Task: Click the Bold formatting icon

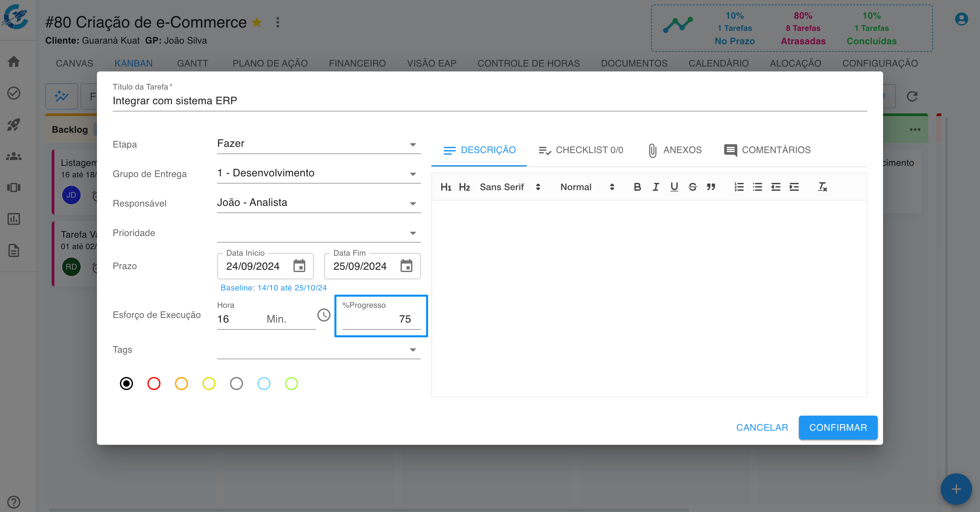Action: click(x=637, y=187)
